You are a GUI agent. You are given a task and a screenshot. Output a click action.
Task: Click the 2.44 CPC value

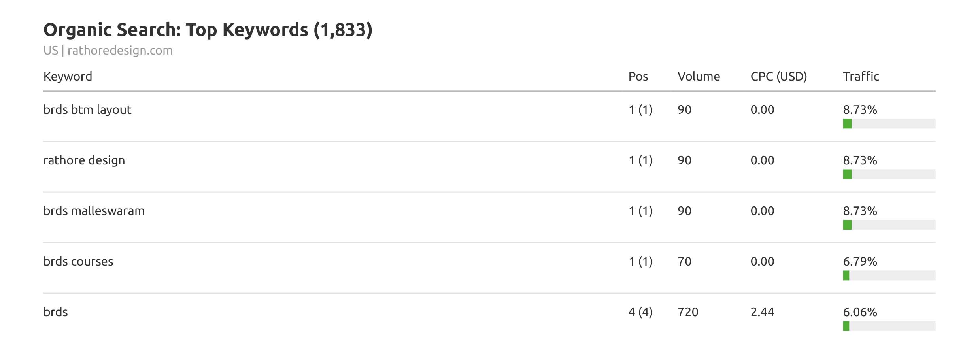point(762,312)
